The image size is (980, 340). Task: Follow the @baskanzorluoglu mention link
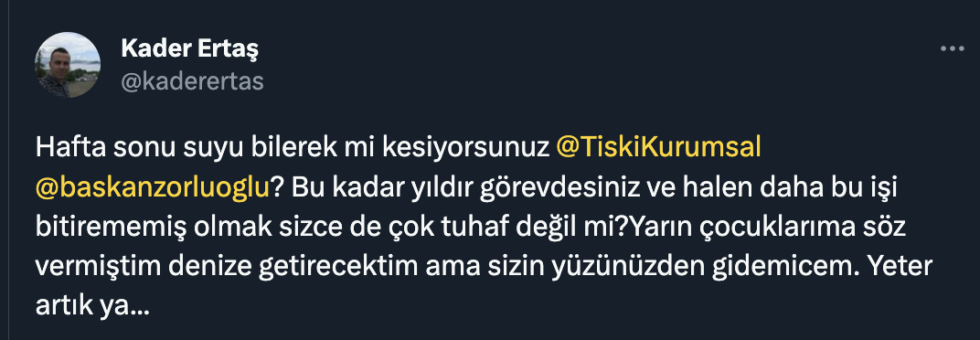pos(153,187)
